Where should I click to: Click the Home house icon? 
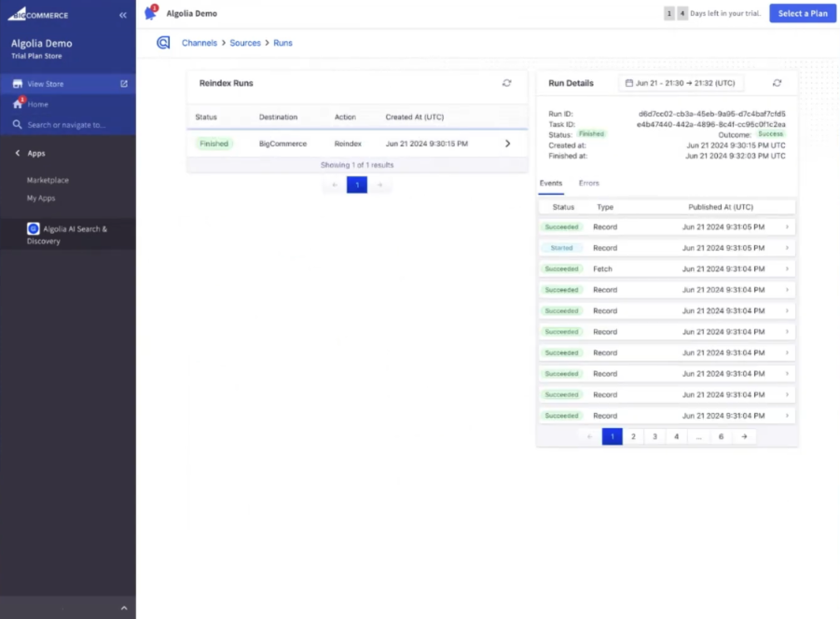click(x=18, y=104)
